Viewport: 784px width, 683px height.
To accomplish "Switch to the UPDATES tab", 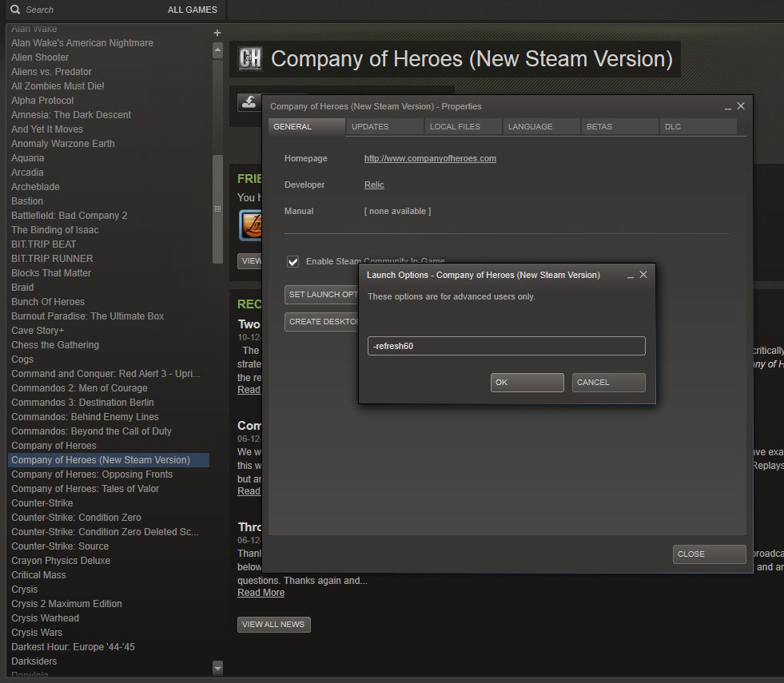I will 385,127.
